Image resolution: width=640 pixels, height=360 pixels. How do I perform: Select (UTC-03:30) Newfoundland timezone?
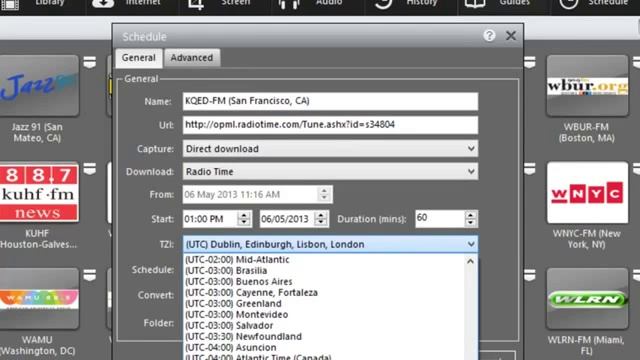[323, 337]
